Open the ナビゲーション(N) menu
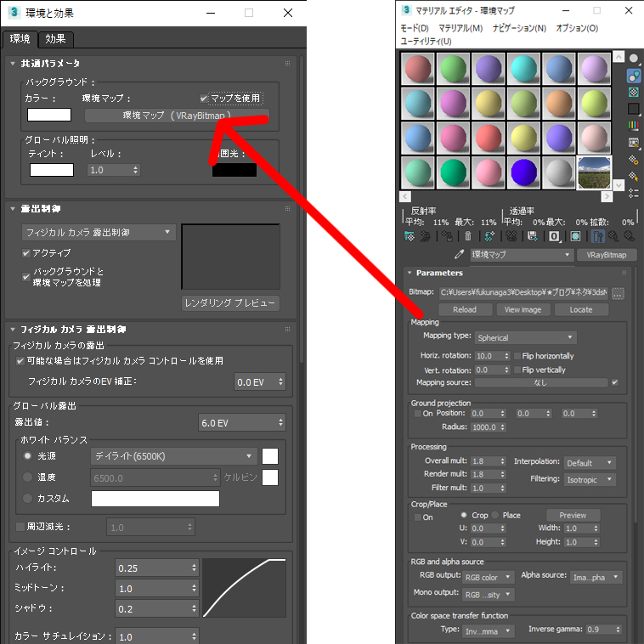The height and width of the screenshot is (644, 644). coord(519,28)
